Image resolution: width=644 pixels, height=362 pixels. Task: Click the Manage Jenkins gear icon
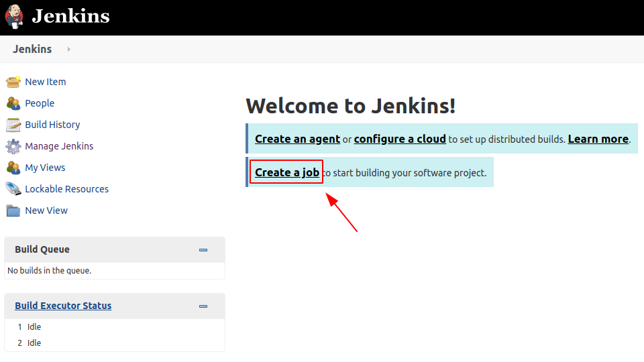coord(13,146)
